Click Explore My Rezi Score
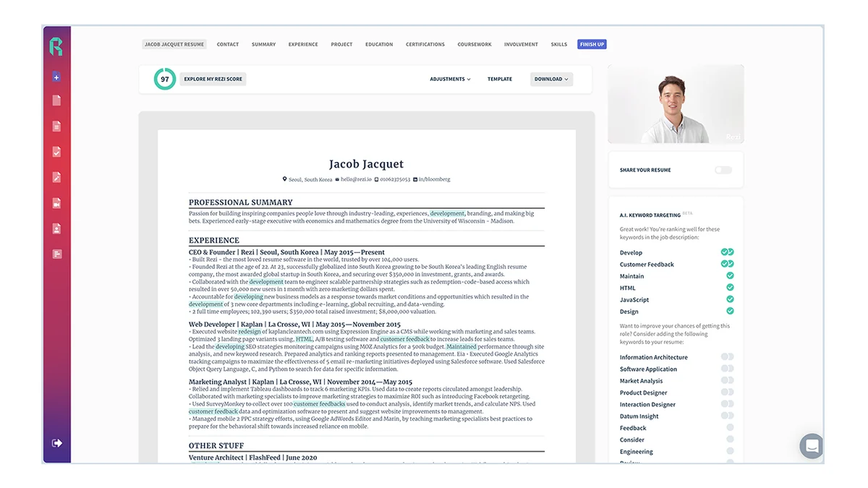The image size is (868, 488). coord(212,79)
